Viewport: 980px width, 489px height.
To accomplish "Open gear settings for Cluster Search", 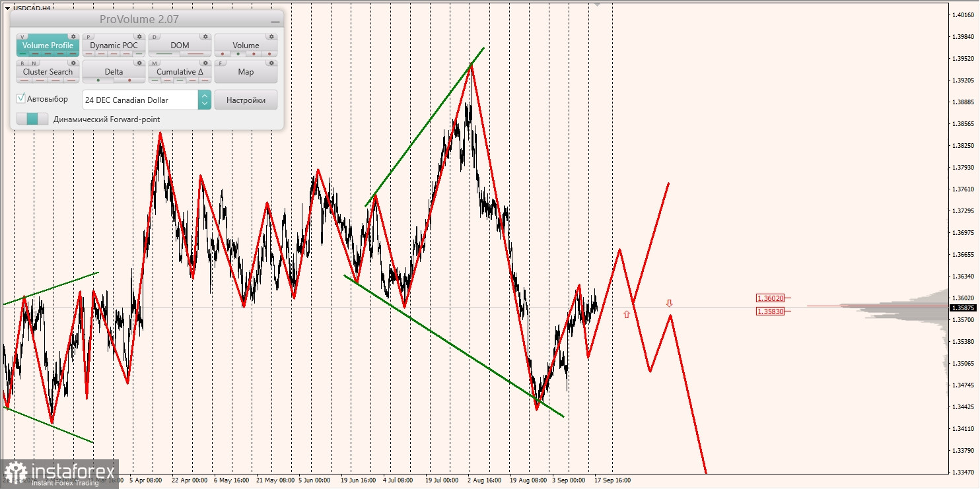I will [73, 63].
